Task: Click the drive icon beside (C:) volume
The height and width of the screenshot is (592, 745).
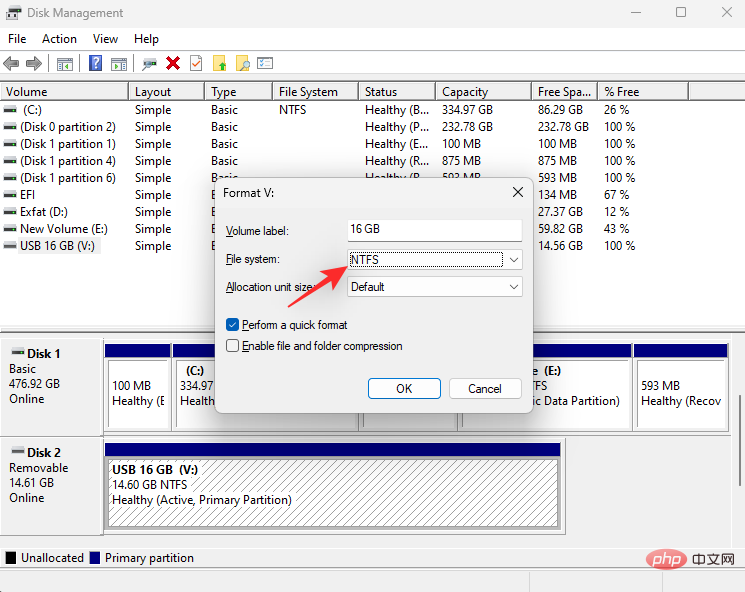Action: 10,110
